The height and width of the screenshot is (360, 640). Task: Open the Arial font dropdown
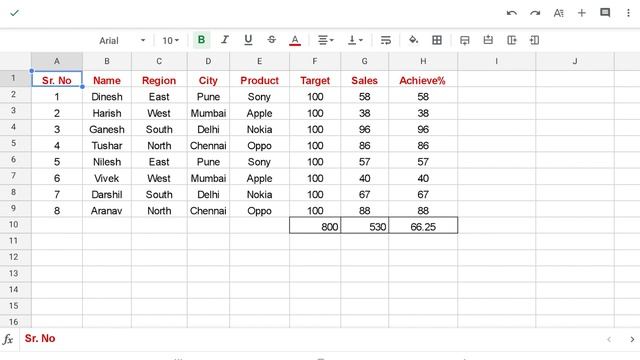click(122, 40)
